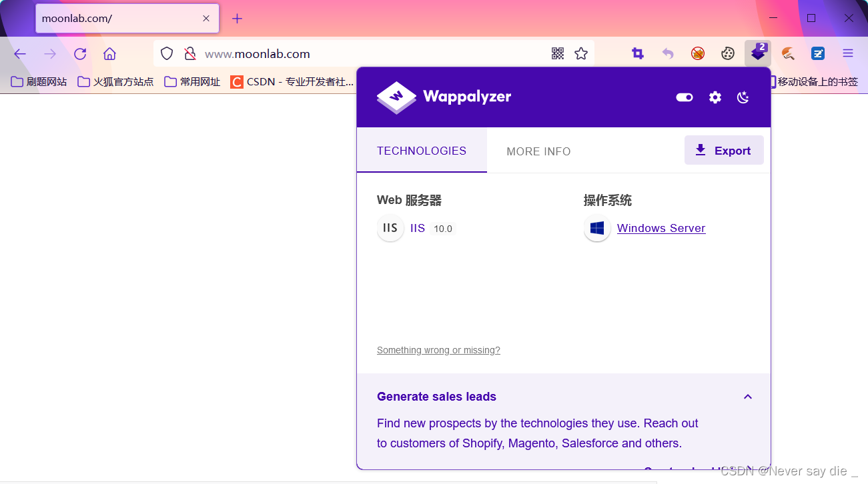Enable Wappalyzer dark mode with moon icon
This screenshot has height=484, width=868.
coord(743,97)
